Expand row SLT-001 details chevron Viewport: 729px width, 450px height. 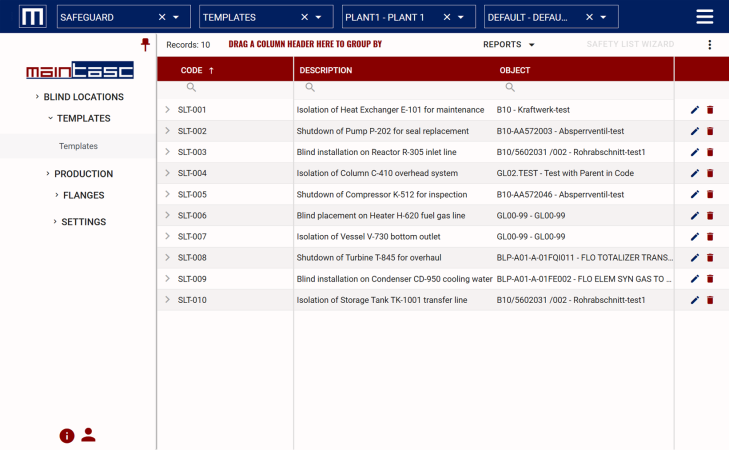pos(167,110)
